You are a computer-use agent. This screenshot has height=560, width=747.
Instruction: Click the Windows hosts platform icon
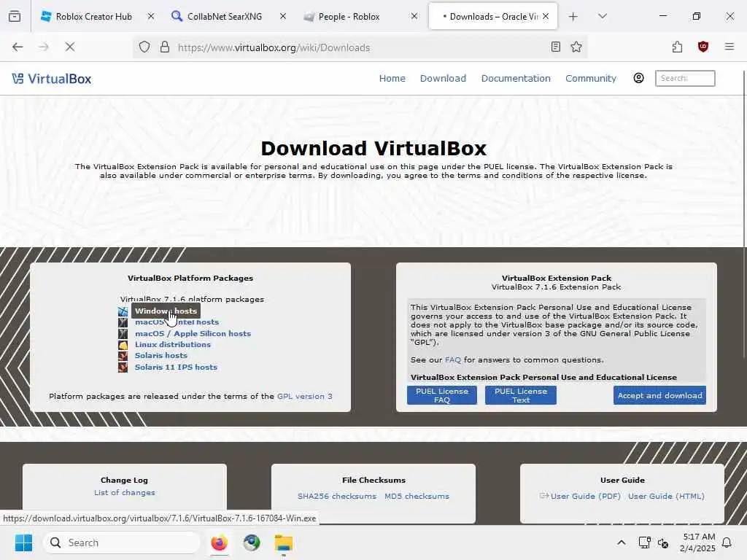[x=123, y=311]
